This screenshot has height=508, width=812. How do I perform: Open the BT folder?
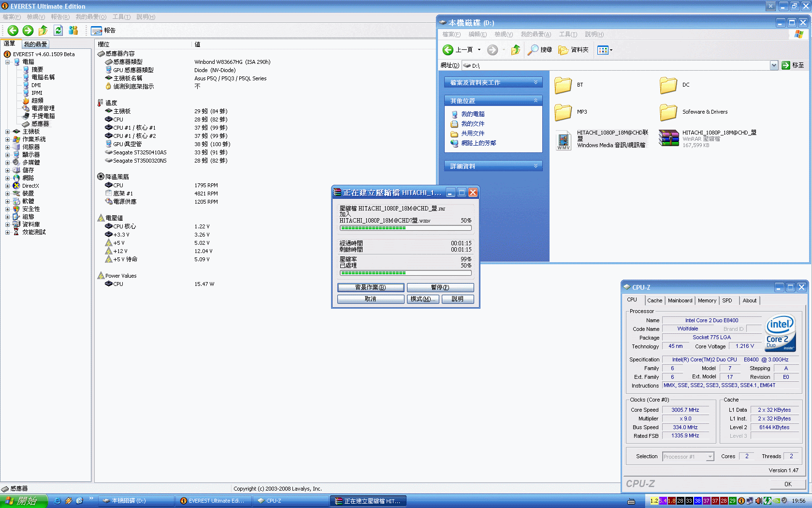pyautogui.click(x=563, y=85)
